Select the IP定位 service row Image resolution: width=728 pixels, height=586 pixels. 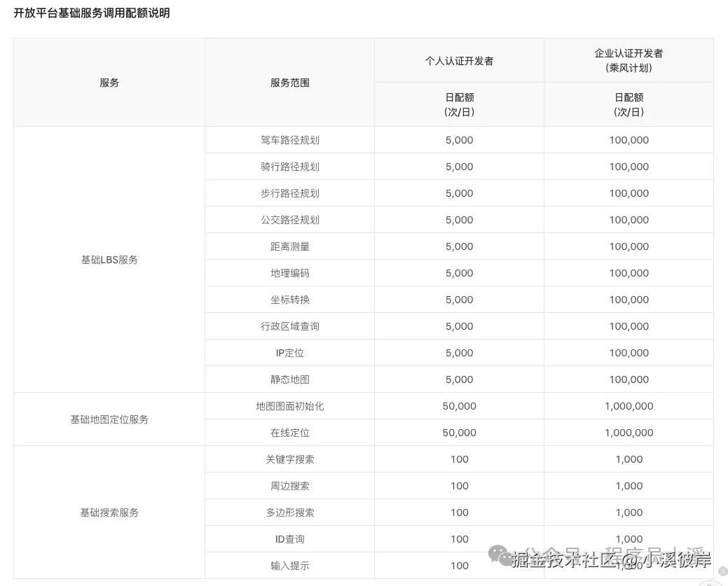[289, 352]
